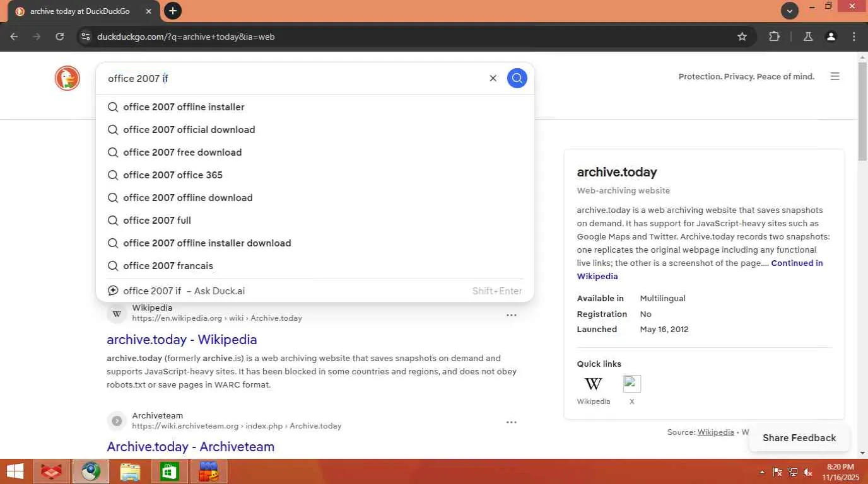Select suggestion "office 2007 offline installer"
The width and height of the screenshot is (868, 484).
(184, 107)
